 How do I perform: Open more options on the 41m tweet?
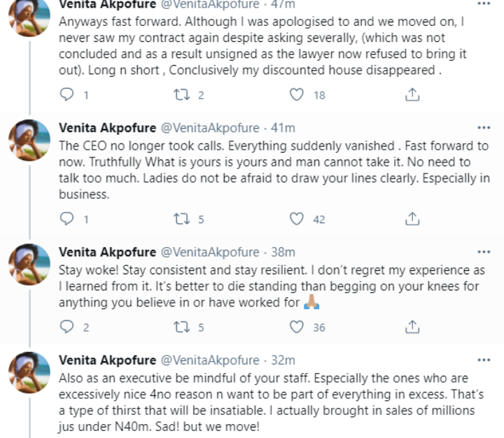[484, 128]
